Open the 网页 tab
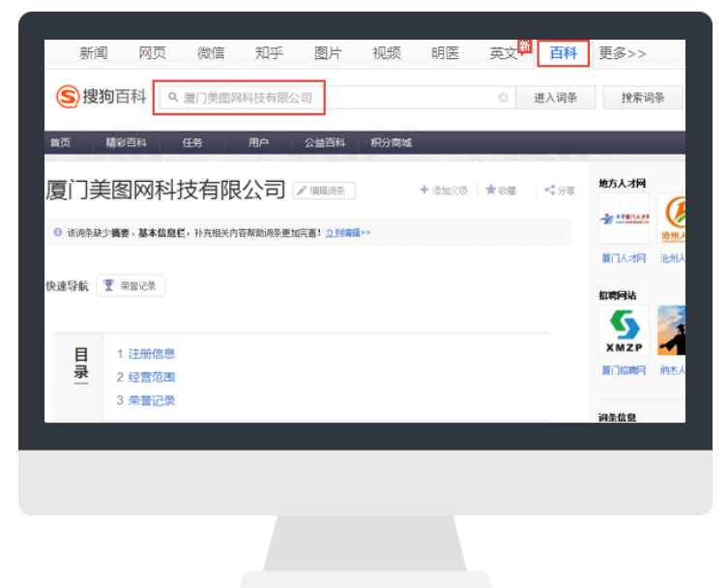728x588 pixels. (x=152, y=53)
